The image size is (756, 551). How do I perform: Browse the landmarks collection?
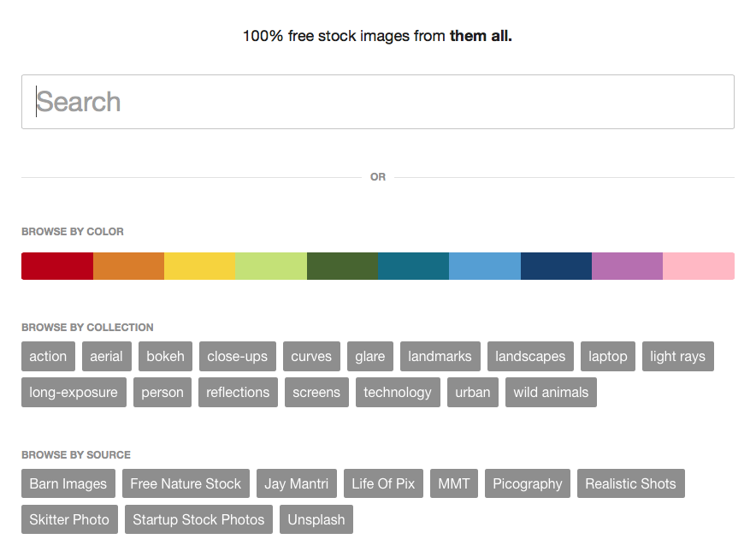(440, 357)
